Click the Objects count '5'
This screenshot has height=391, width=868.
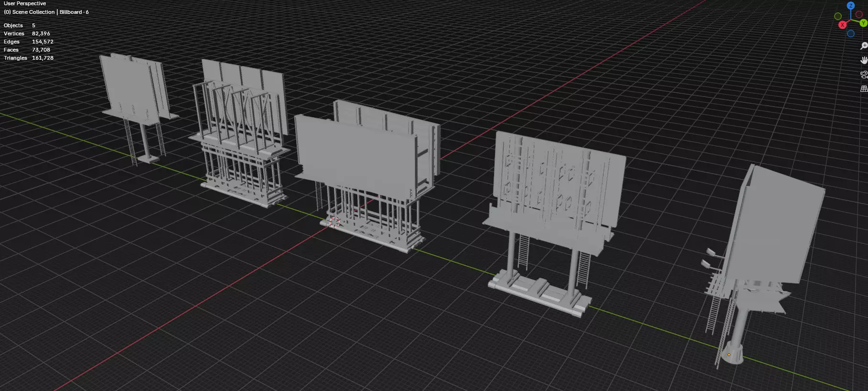pyautogui.click(x=33, y=25)
